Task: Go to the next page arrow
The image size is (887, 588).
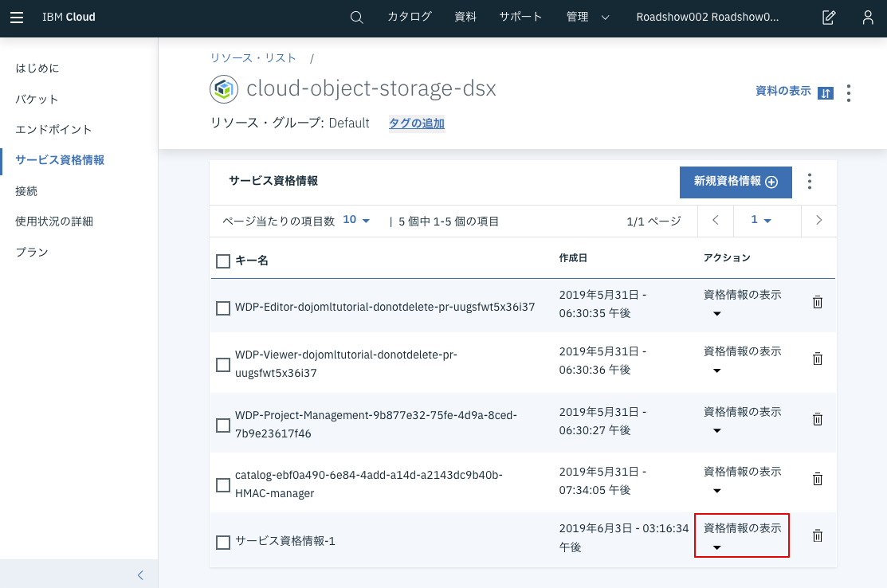Action: coord(818,221)
